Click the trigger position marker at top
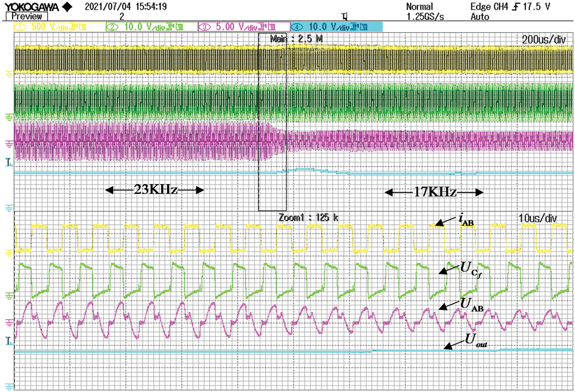 tap(344, 16)
